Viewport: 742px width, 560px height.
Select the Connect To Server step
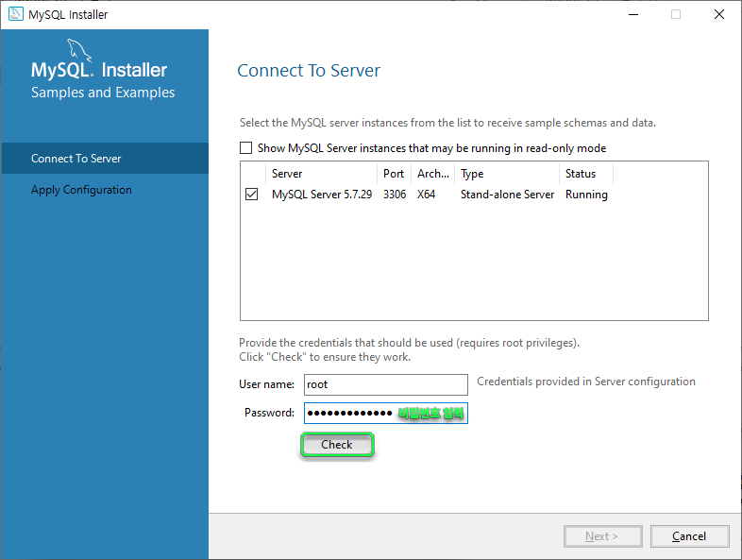(105, 158)
